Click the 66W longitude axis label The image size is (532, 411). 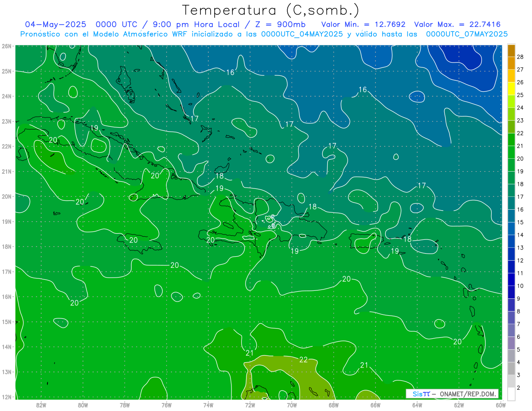point(376,405)
